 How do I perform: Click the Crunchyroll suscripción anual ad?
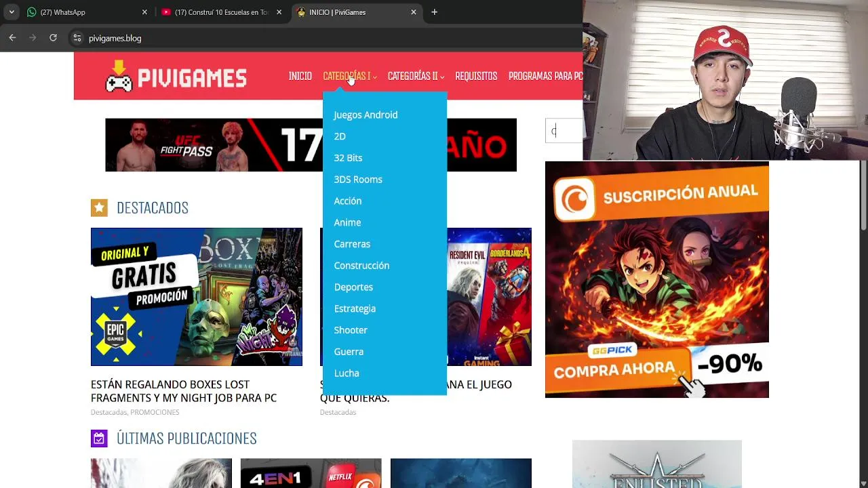coord(657,279)
